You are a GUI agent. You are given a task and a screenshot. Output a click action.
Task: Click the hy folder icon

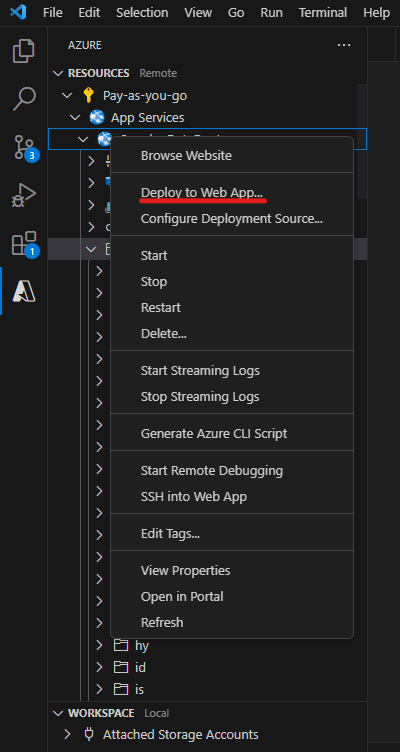coord(120,646)
